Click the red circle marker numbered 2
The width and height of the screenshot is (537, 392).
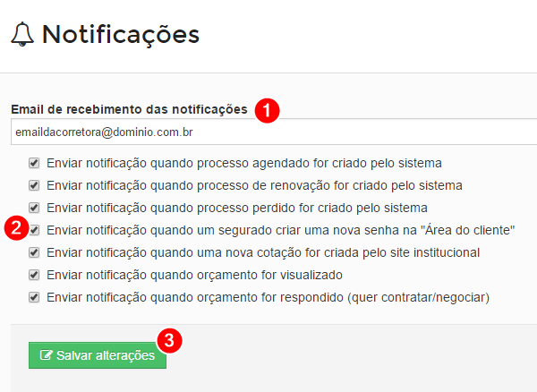pyautogui.click(x=16, y=228)
